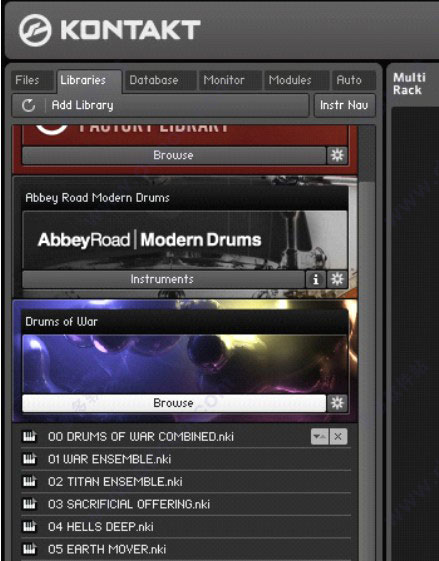
Task: Click Browse under Factory Library
Action: point(174,155)
